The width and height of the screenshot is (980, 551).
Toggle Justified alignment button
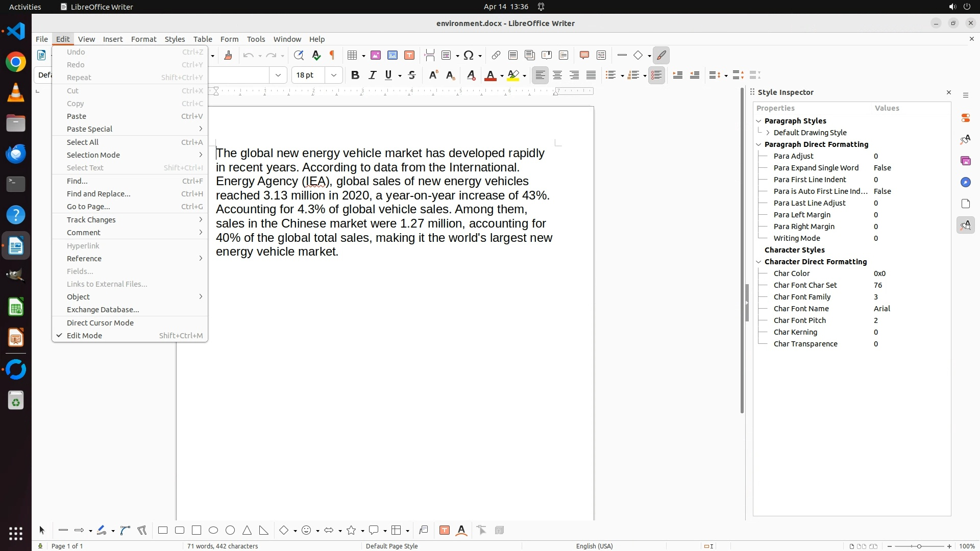tap(591, 76)
